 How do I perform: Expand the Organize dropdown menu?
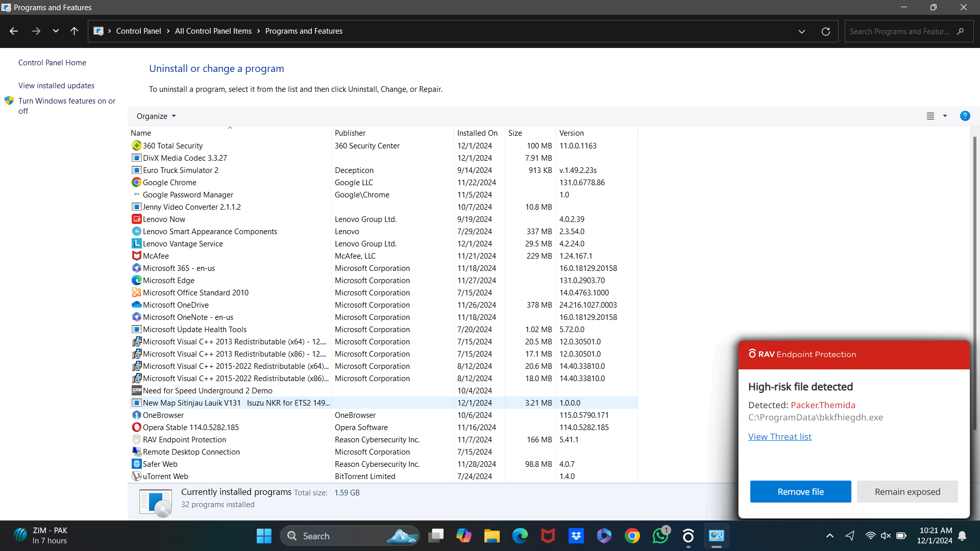[156, 116]
